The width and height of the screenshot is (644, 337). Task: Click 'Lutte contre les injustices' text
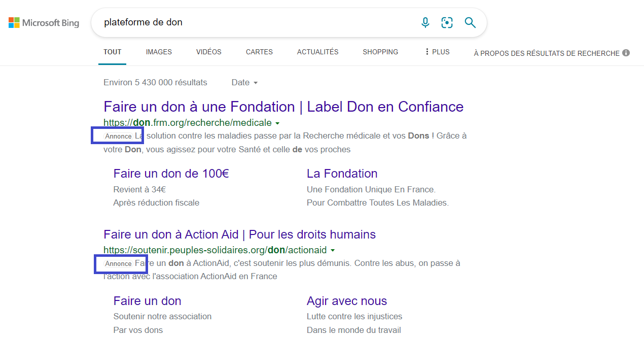(x=354, y=316)
